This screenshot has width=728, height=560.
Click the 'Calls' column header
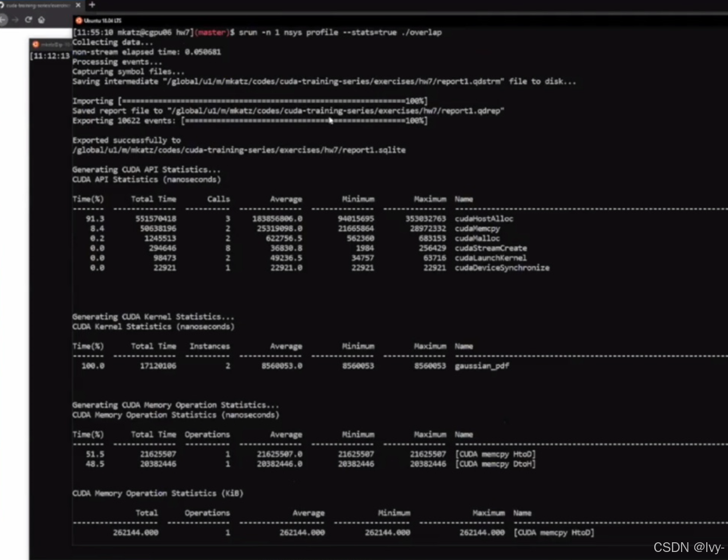(219, 199)
